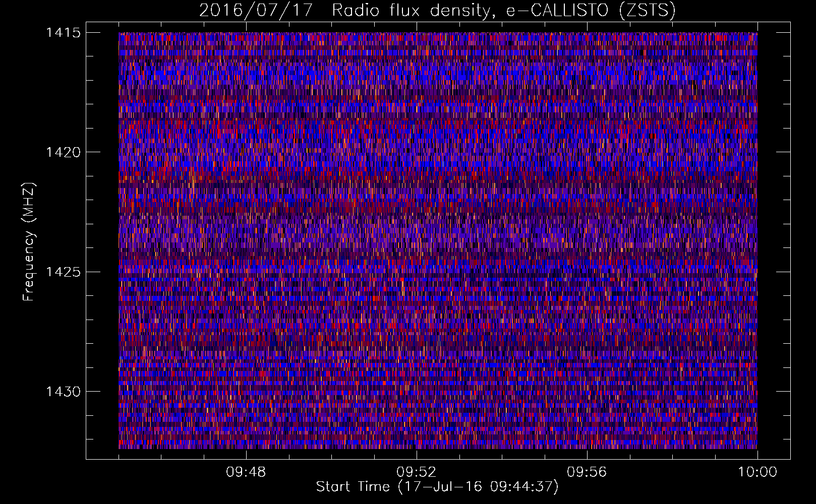
Task: Click the 09:56 time tick label
Action: click(587, 472)
